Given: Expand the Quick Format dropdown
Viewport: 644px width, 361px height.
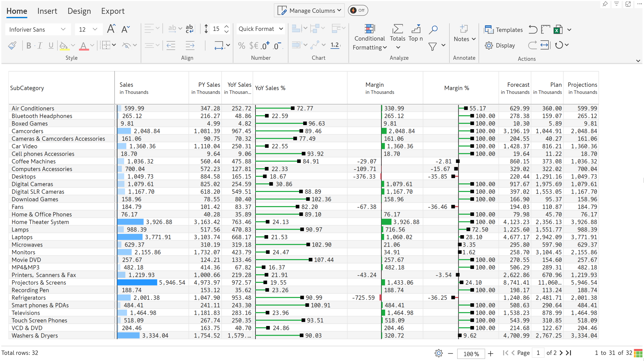Looking at the screenshot, I should point(261,29).
